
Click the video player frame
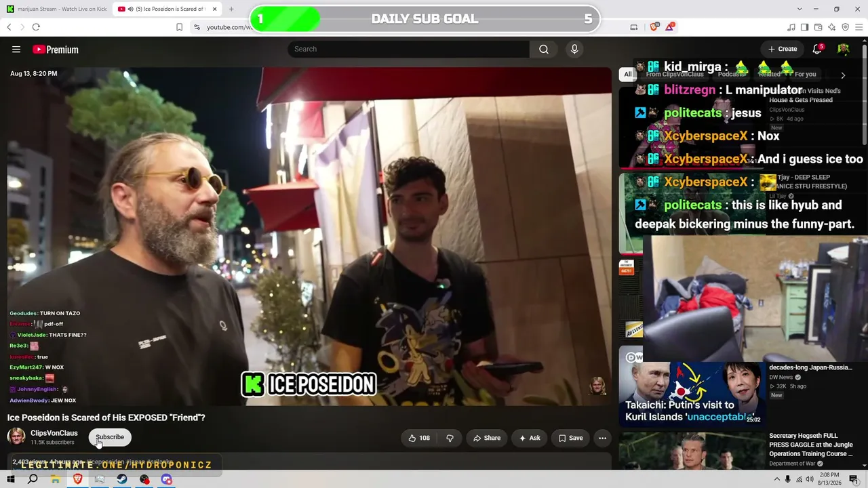[309, 236]
